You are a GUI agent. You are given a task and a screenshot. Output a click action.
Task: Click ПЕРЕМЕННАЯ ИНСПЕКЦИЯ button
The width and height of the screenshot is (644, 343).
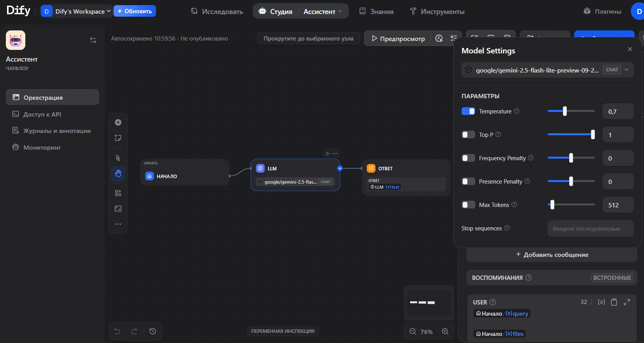click(283, 331)
